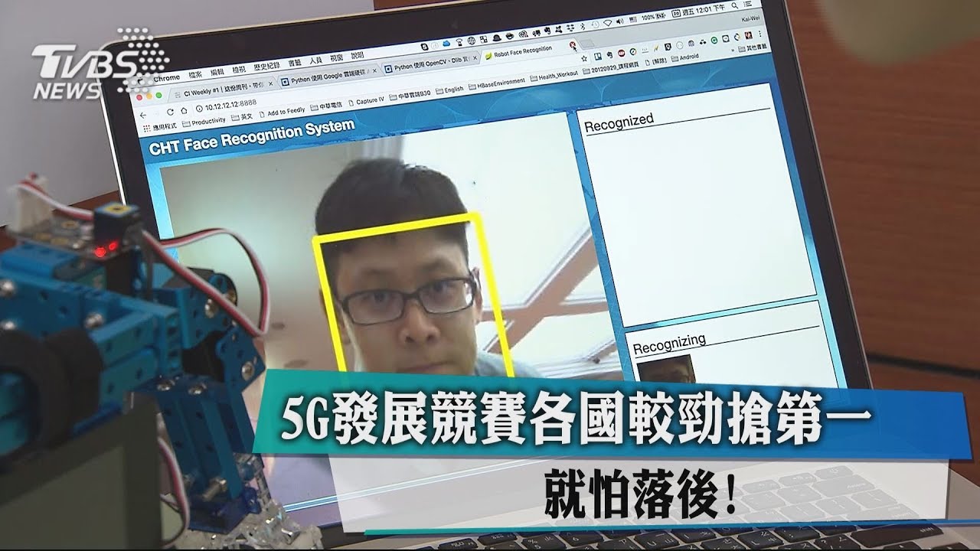Viewport: 980px width, 551px height.
Task: Click the Evernote elephant extension icon
Action: pos(609,55)
